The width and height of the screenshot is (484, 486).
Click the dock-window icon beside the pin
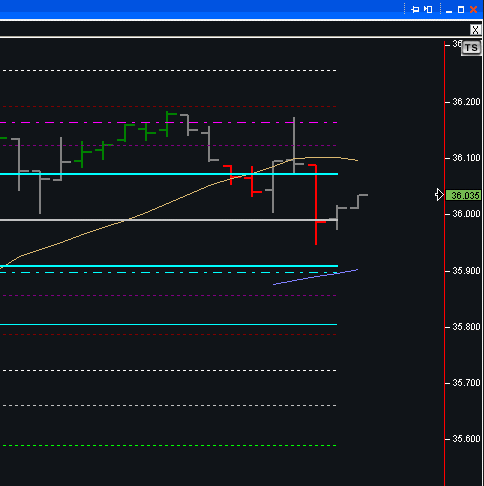[428, 10]
